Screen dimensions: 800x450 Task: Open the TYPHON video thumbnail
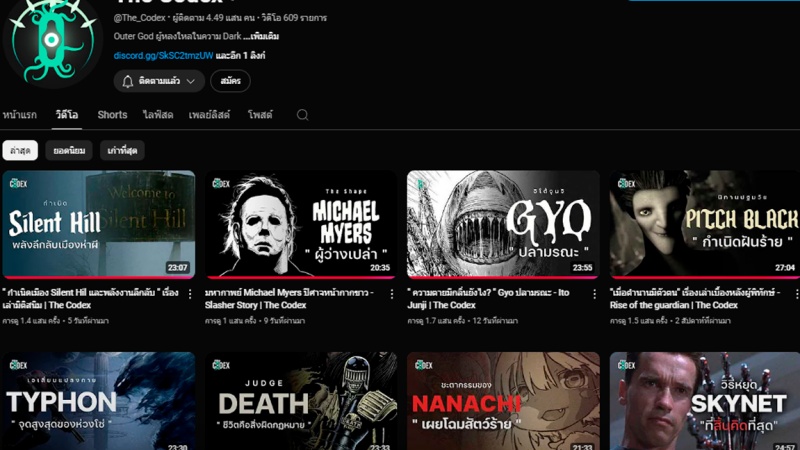click(x=98, y=401)
